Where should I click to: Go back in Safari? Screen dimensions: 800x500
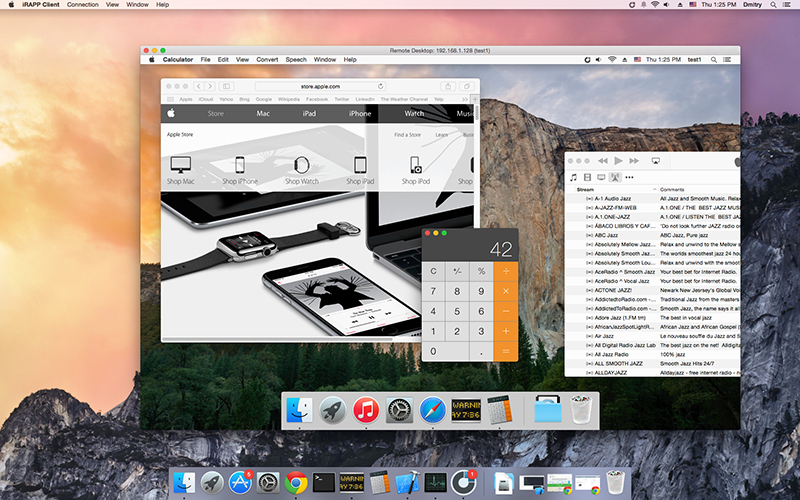[198, 86]
